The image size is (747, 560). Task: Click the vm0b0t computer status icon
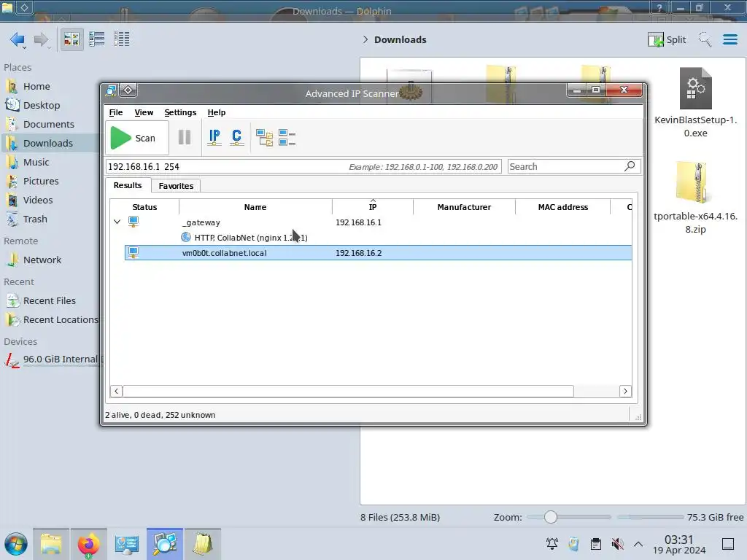(133, 252)
